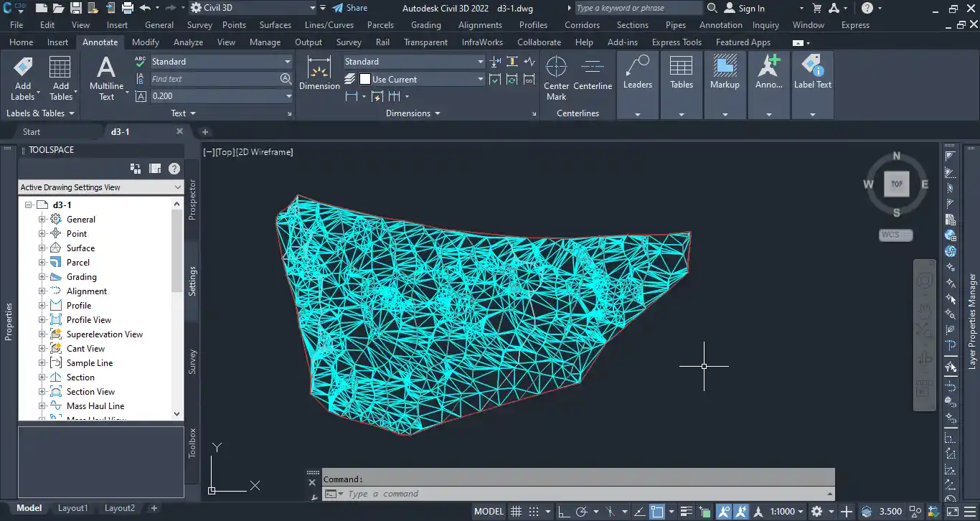Expand the Surface tree node
This screenshot has width=980, height=521.
pos(42,248)
